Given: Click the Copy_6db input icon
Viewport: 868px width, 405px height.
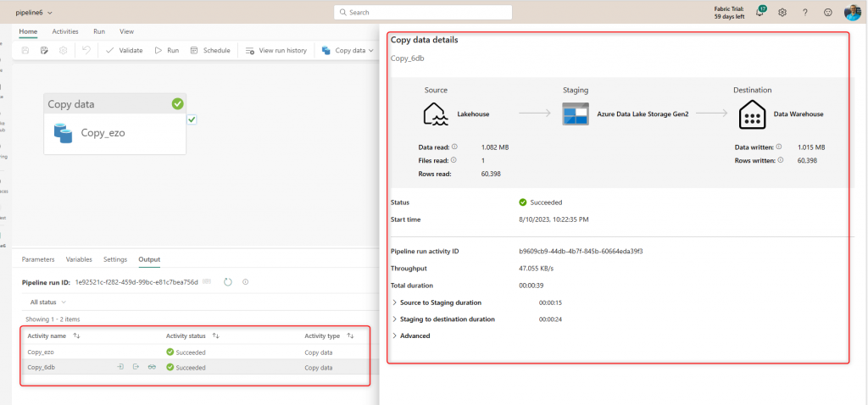Looking at the screenshot, I should (x=120, y=367).
